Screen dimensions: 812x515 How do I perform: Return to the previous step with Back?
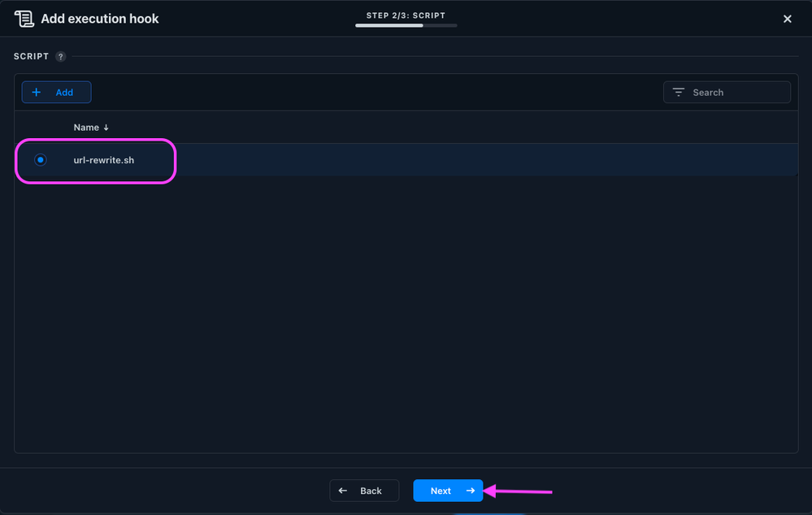[x=364, y=491]
